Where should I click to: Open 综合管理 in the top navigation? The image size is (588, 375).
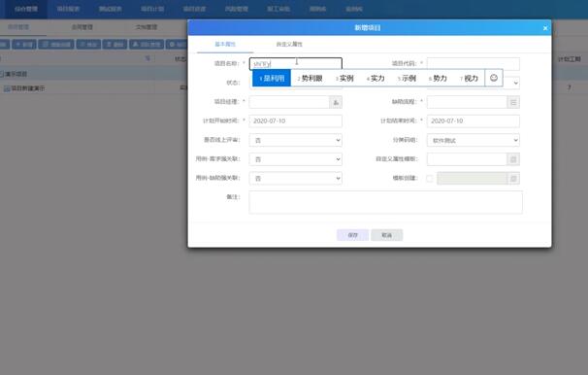(26, 9)
